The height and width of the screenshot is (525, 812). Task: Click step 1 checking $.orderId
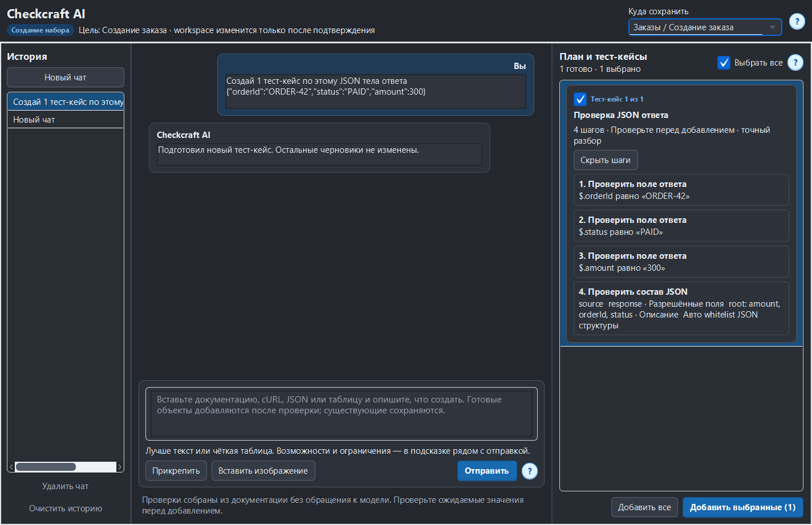(681, 190)
